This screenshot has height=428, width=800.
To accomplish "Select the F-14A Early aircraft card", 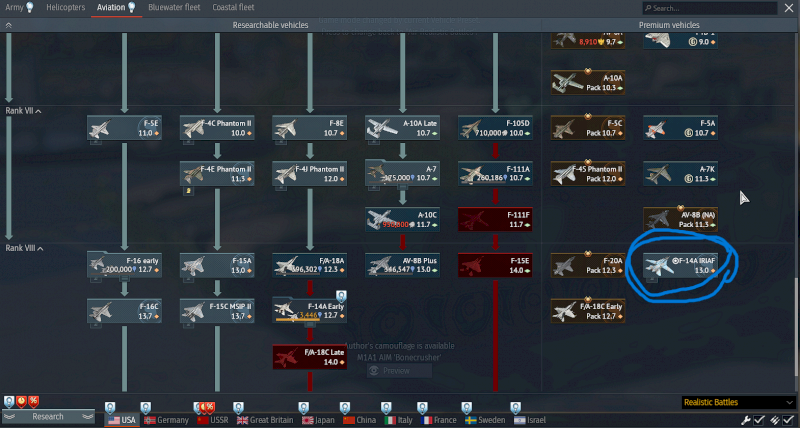I will tap(310, 311).
